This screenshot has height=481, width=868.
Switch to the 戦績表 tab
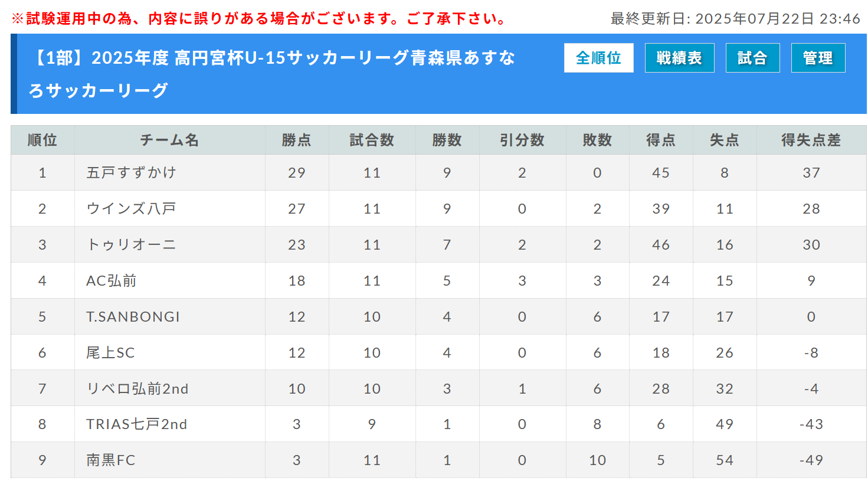679,58
